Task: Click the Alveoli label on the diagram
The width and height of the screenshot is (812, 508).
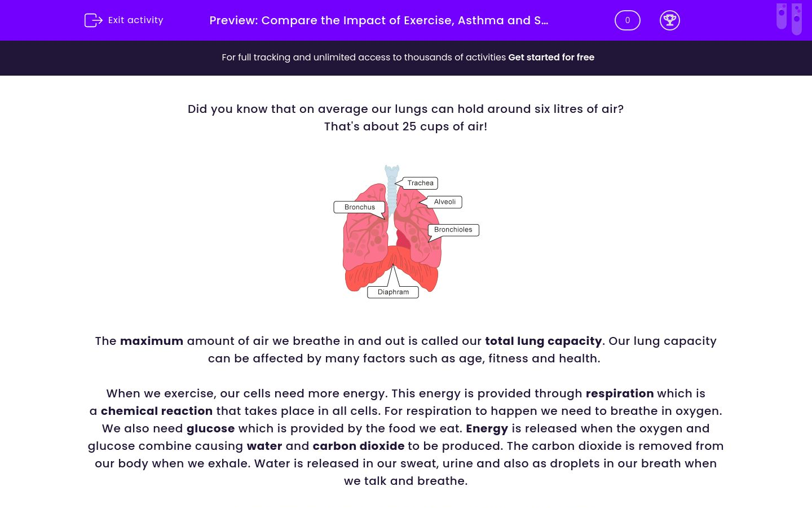Action: 444,202
